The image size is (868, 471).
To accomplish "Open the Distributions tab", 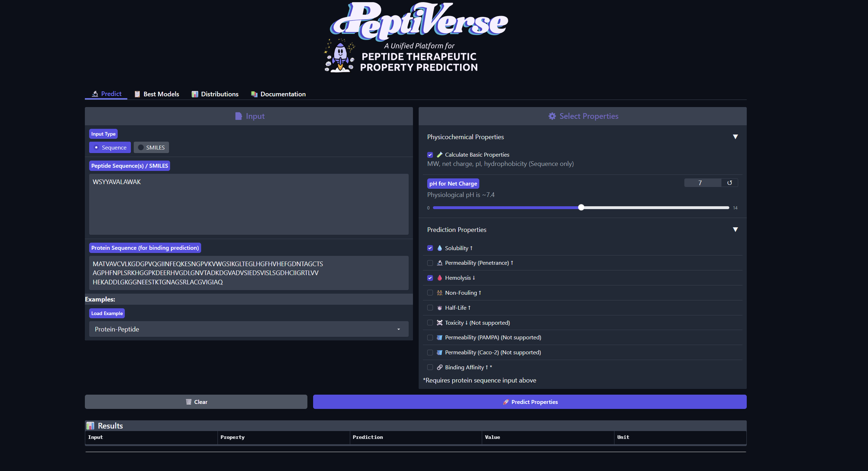I will pyautogui.click(x=215, y=94).
